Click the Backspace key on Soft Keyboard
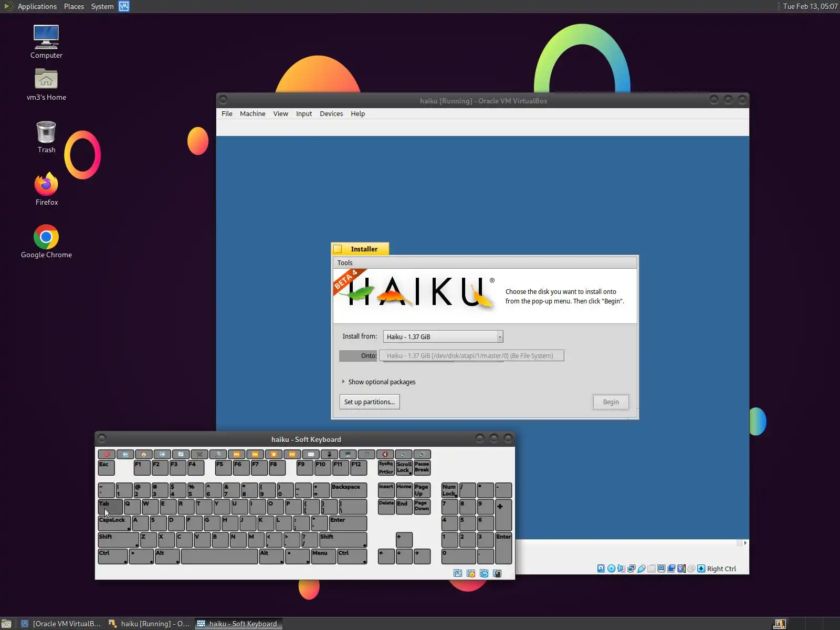 tap(349, 490)
